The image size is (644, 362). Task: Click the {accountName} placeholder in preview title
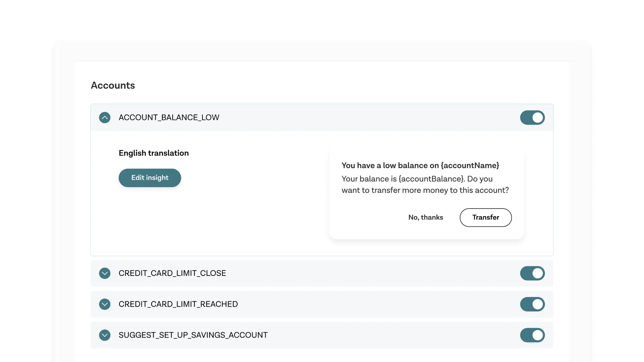coord(470,166)
